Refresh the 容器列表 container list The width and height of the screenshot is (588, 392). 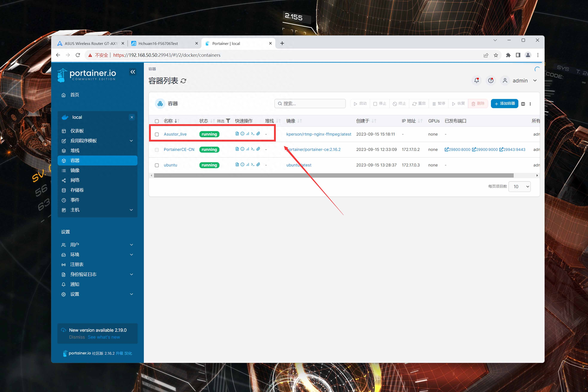(183, 81)
